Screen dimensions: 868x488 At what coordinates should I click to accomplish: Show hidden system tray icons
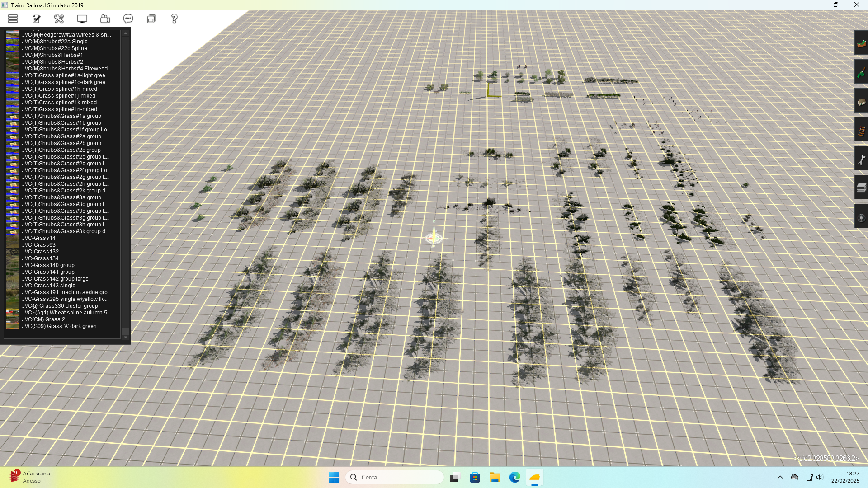[780, 477]
